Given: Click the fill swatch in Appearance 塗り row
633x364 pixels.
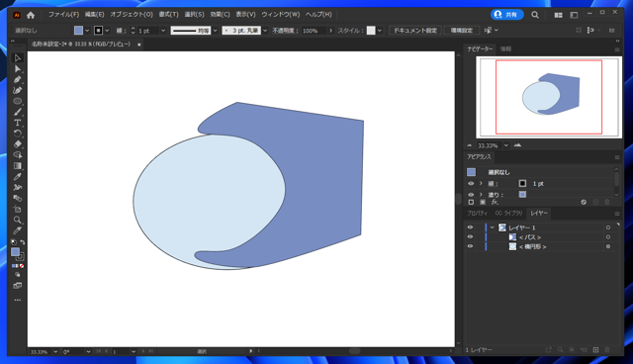Looking at the screenshot, I should 522,195.
